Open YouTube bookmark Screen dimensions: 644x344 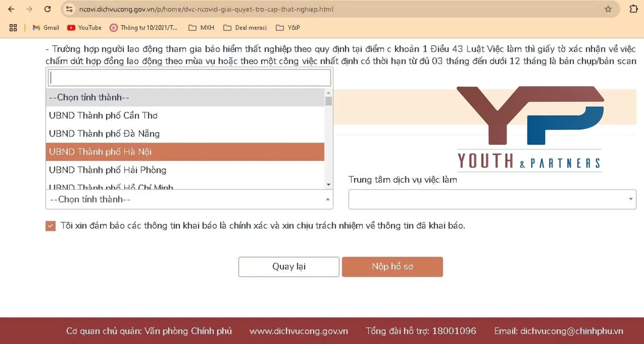pos(84,28)
